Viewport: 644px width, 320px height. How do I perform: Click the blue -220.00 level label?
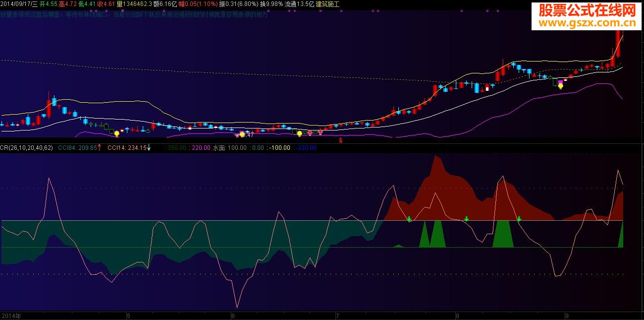pos(306,147)
